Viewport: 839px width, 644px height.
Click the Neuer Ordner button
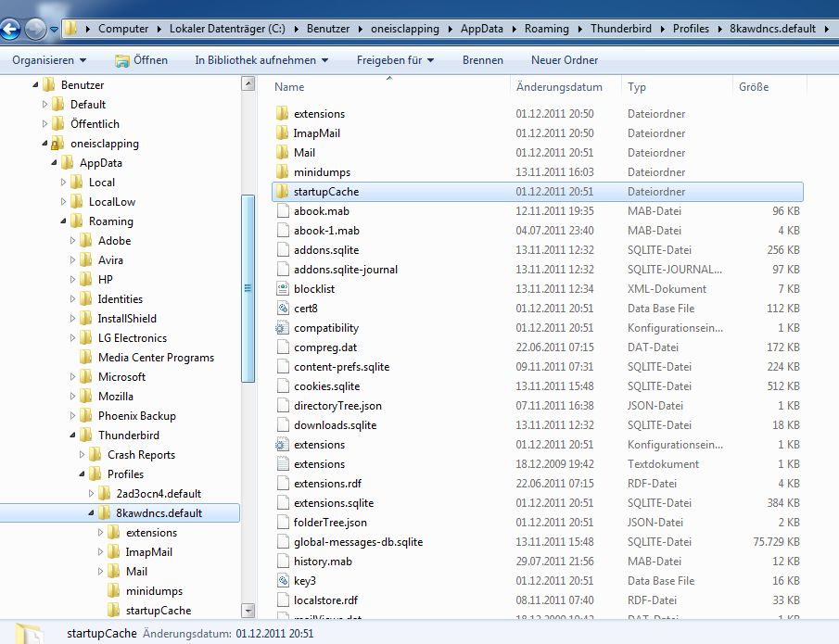[x=565, y=60]
